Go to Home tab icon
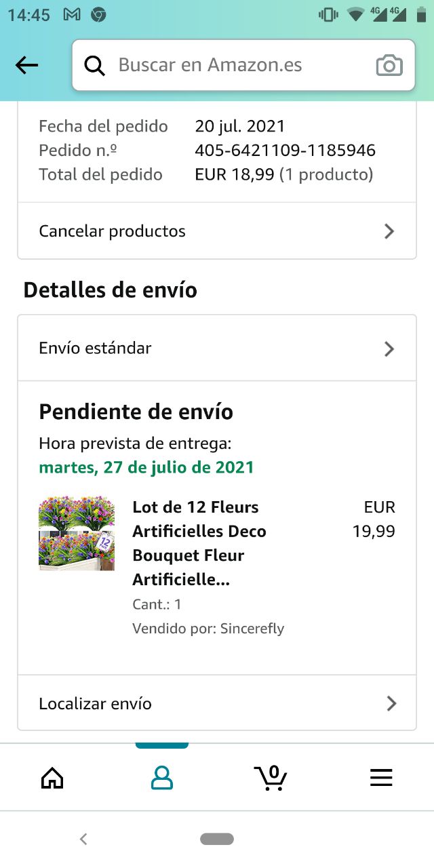Screen dimensions: 434x868 pyautogui.click(x=52, y=778)
